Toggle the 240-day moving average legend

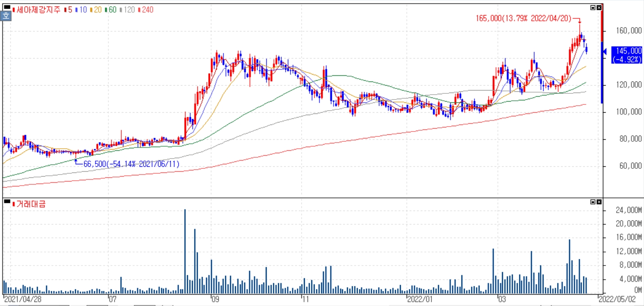click(x=145, y=9)
